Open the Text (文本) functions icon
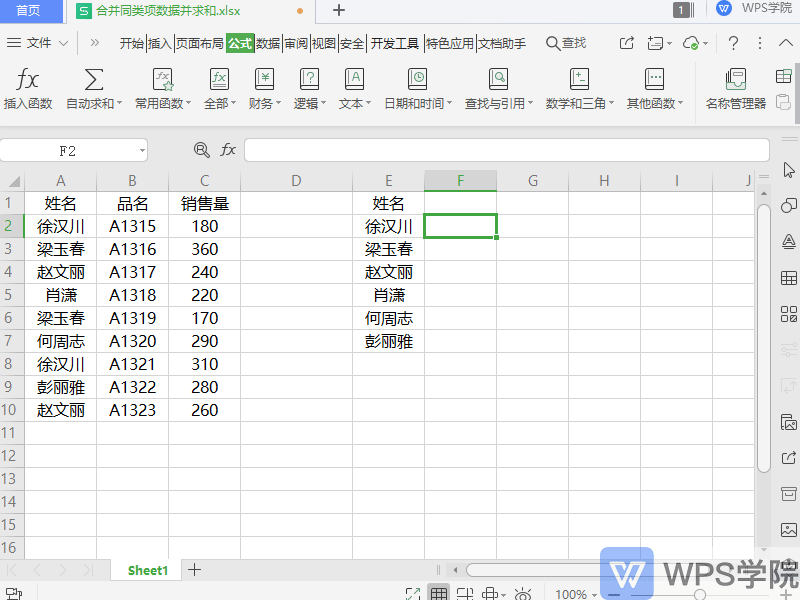This screenshot has width=800, height=600. pyautogui.click(x=354, y=80)
